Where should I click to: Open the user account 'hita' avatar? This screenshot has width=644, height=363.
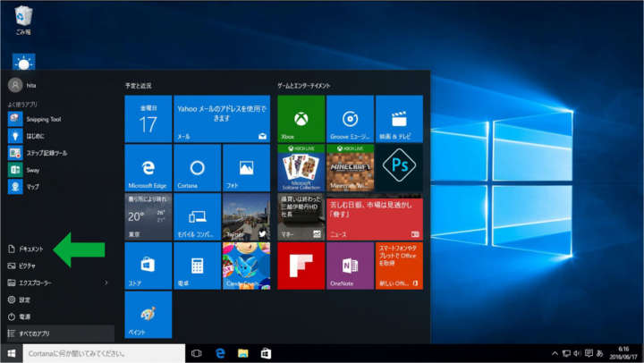point(15,86)
